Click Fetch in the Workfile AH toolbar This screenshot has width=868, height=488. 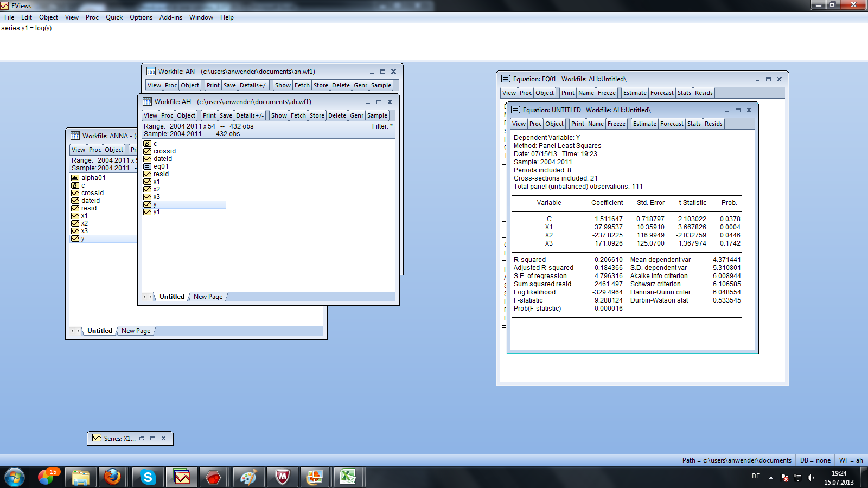(298, 115)
